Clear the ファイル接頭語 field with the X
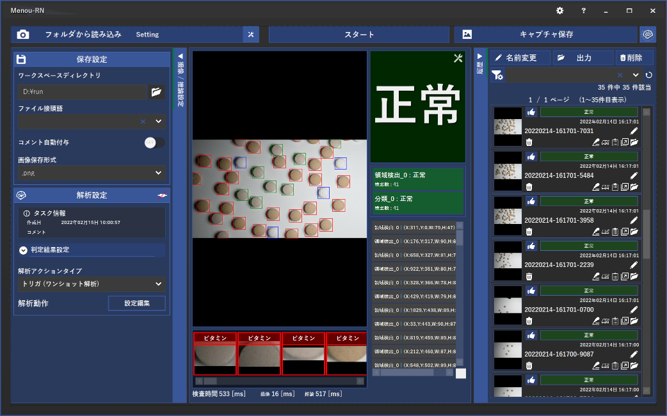Image resolution: width=667 pixels, height=416 pixels. (x=143, y=122)
